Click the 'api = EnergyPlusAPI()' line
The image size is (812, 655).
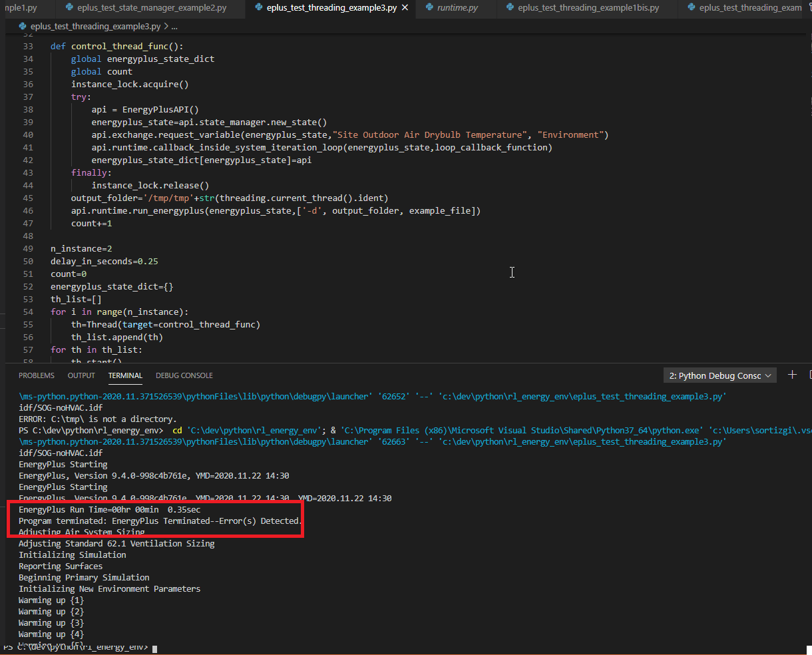(145, 110)
